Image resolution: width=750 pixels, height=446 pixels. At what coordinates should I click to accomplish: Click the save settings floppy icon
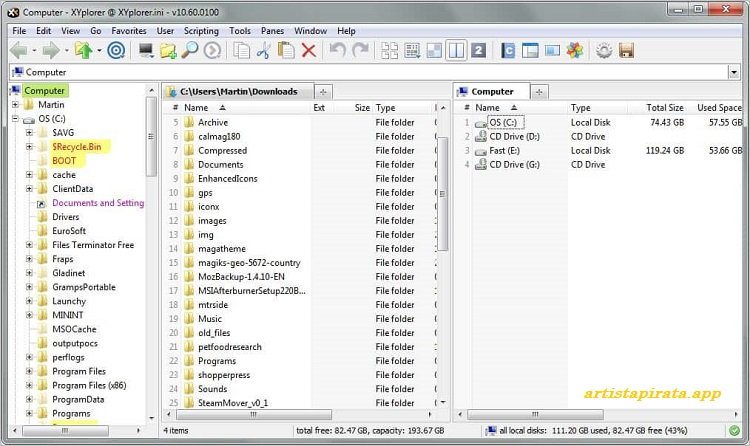click(x=626, y=50)
